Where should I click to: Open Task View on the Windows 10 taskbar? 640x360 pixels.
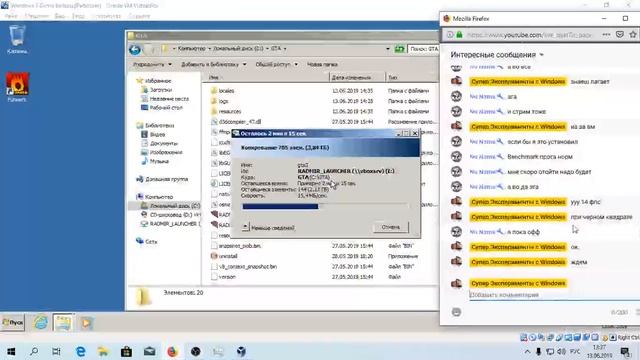(56, 351)
